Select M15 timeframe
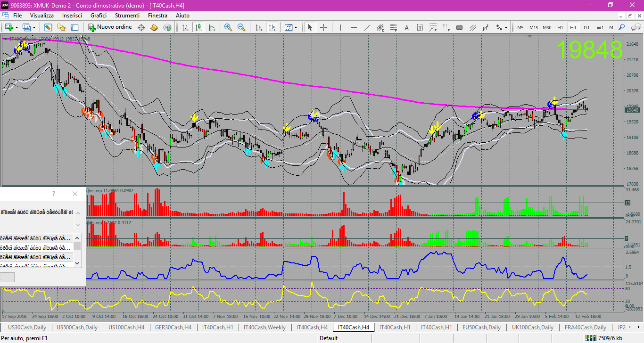The image size is (644, 343). (x=534, y=27)
